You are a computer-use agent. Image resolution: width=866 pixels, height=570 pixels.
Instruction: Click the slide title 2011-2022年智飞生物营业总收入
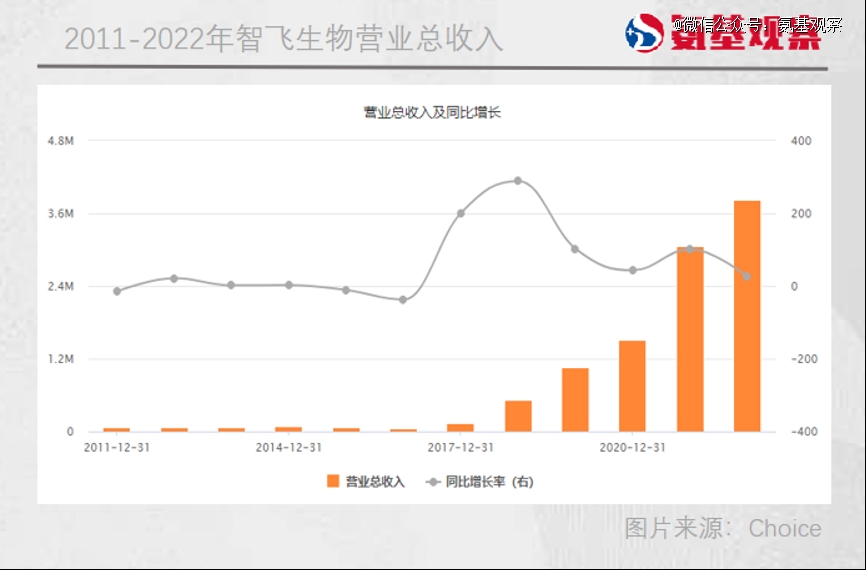[x=283, y=39]
